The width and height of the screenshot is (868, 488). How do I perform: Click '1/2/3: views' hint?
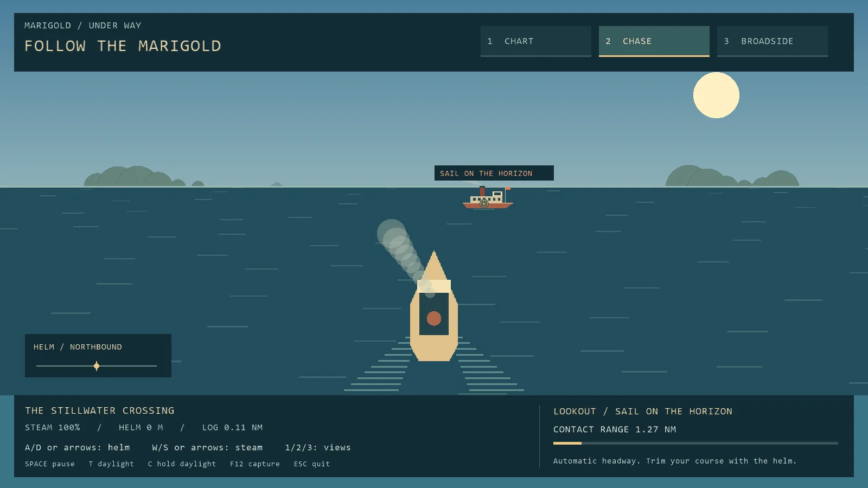click(x=318, y=447)
